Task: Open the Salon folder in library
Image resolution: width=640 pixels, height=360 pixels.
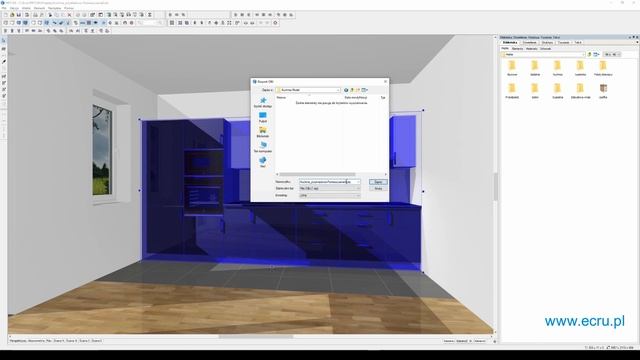Action: tap(535, 91)
